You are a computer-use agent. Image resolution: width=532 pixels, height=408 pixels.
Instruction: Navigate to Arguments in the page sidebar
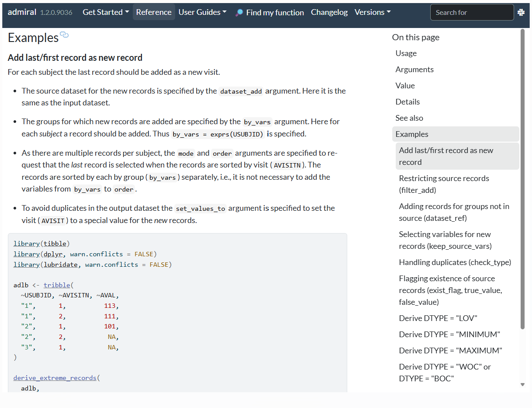pyautogui.click(x=415, y=70)
